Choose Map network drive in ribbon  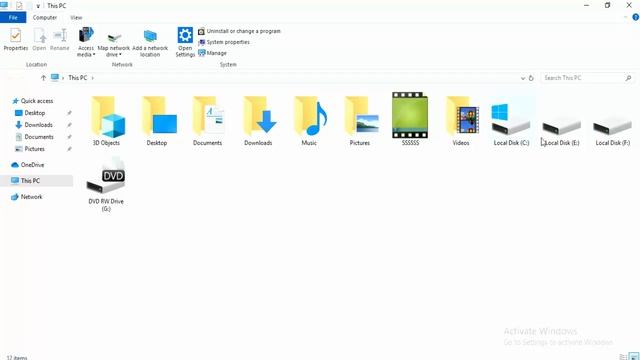(x=113, y=42)
